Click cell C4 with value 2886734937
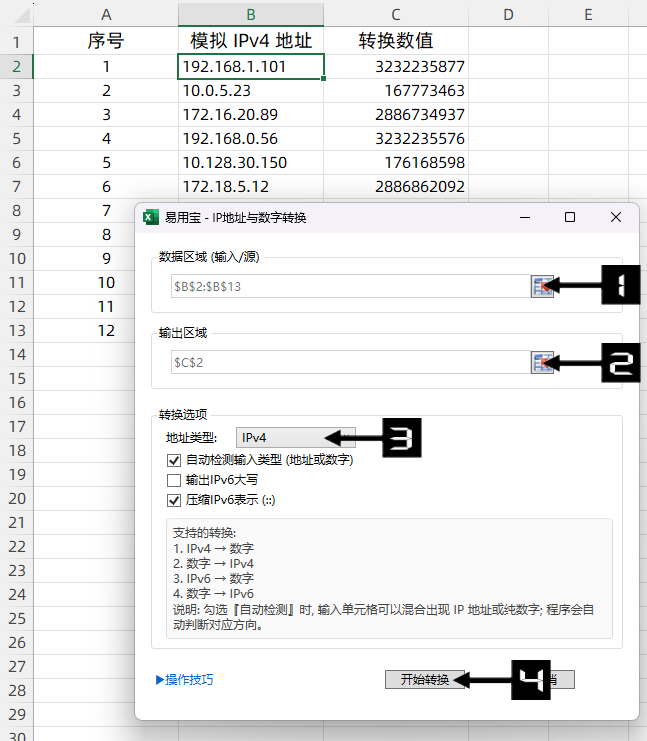This screenshot has height=741, width=647. click(396, 114)
